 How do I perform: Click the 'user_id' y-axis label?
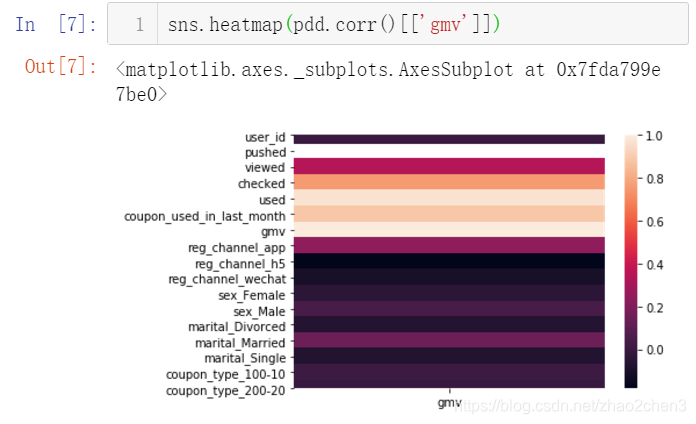[x=265, y=137]
